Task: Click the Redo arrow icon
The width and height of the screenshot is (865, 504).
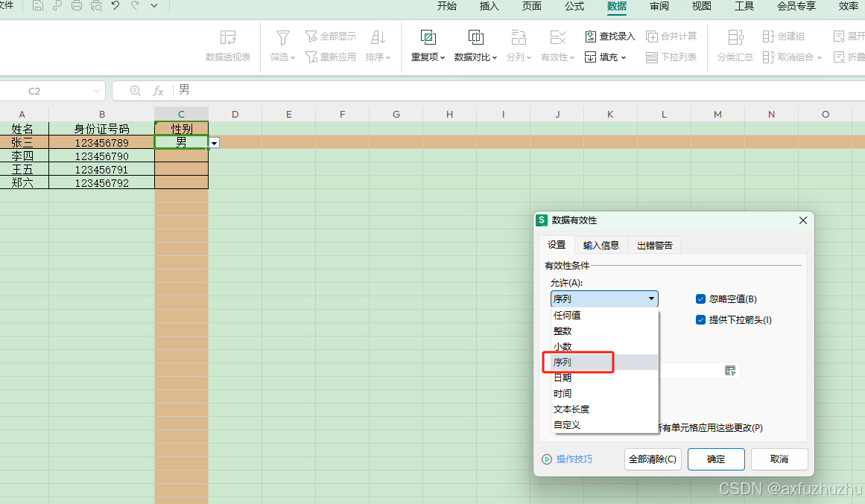Action: coord(135,6)
